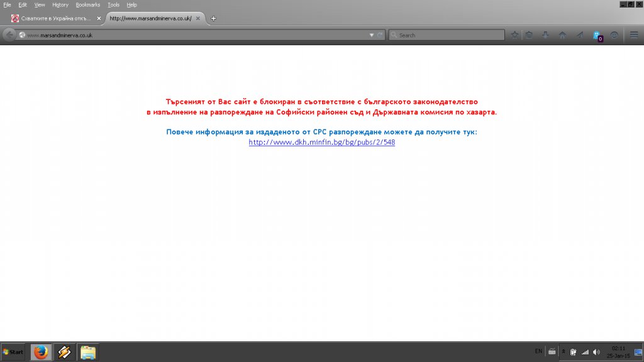
Task: Restore down the Firefox window
Action: (630, 4)
